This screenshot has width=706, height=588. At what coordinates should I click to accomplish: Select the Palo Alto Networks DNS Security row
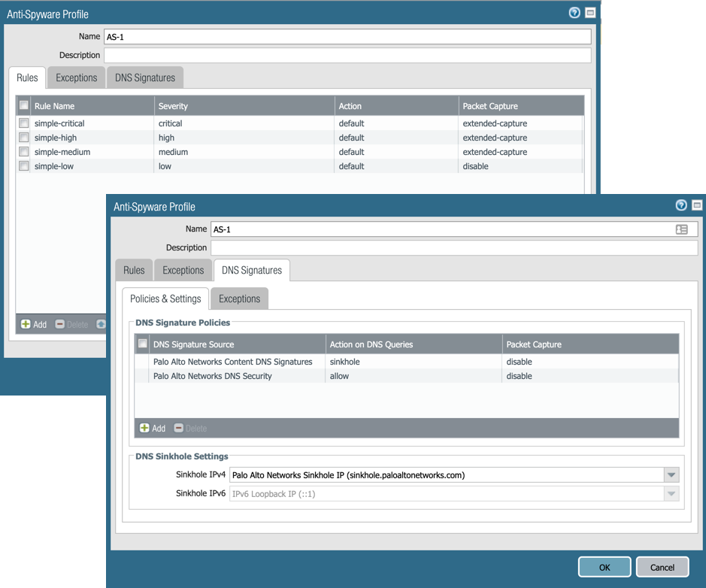(x=213, y=376)
